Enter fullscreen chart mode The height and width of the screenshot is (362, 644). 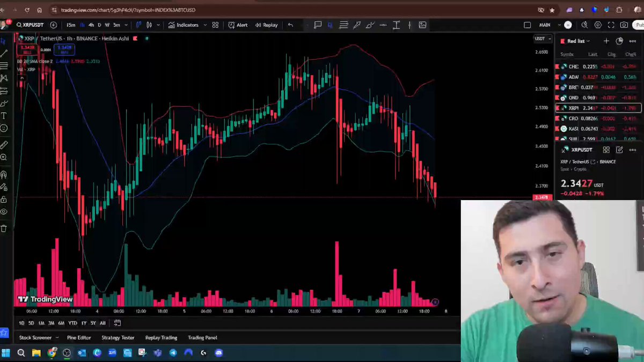pos(611,25)
